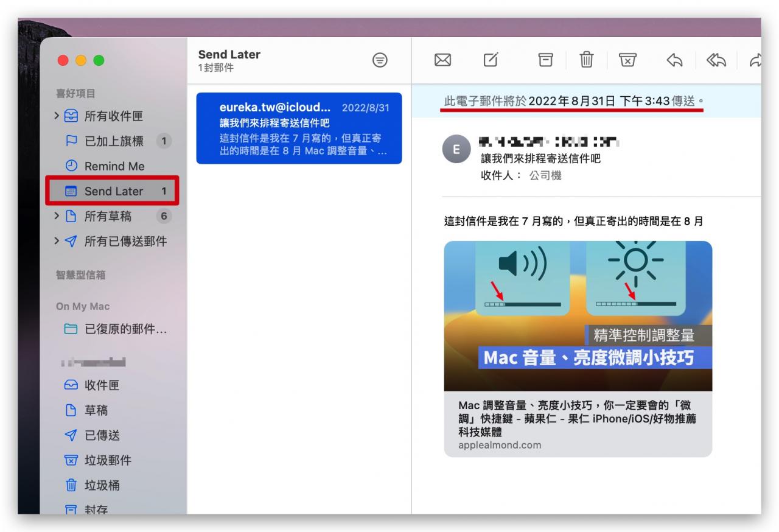Click the Reply All icon
This screenshot has width=779, height=532.
(x=716, y=59)
